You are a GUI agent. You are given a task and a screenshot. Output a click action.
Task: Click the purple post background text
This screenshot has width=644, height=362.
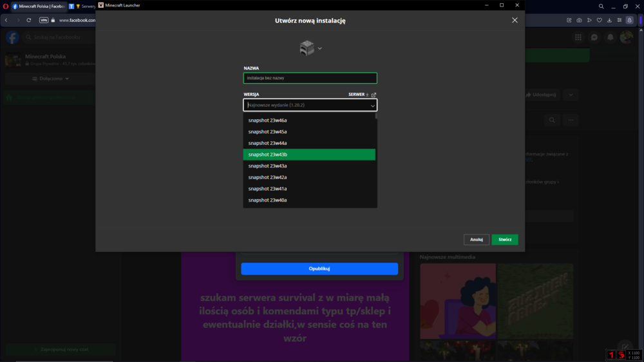point(295,318)
